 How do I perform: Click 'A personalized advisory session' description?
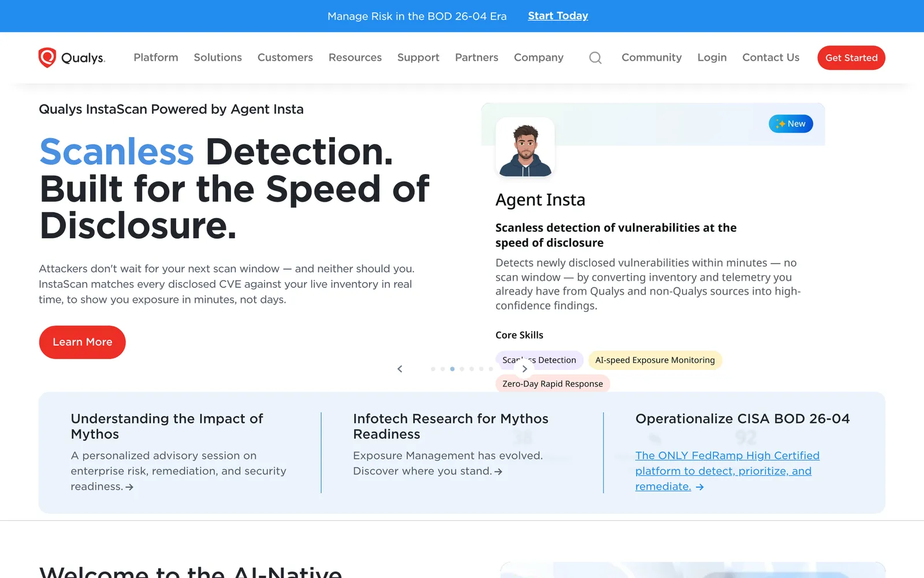click(178, 471)
